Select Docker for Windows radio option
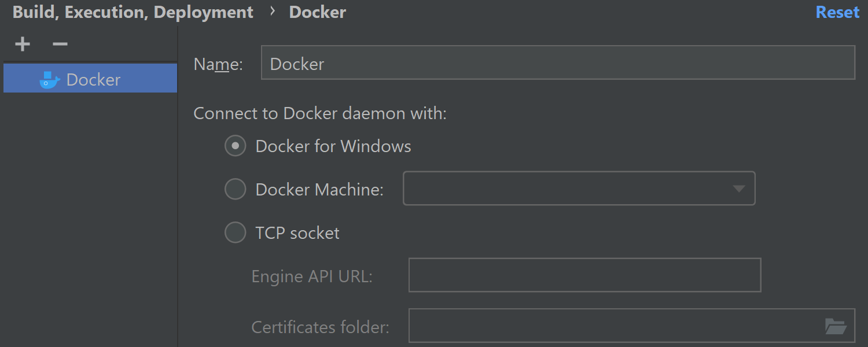 [x=235, y=146]
